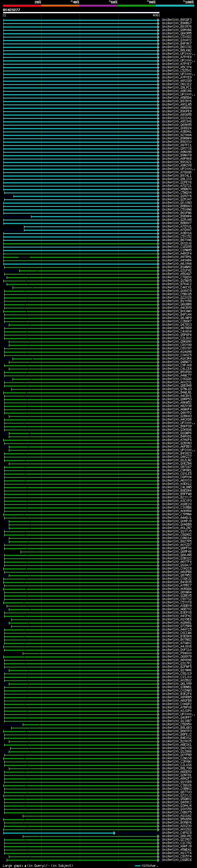Click the green alignment bar for UniRef100_Q01DJ6
Screen dimensions: 197x868
point(81,243)
